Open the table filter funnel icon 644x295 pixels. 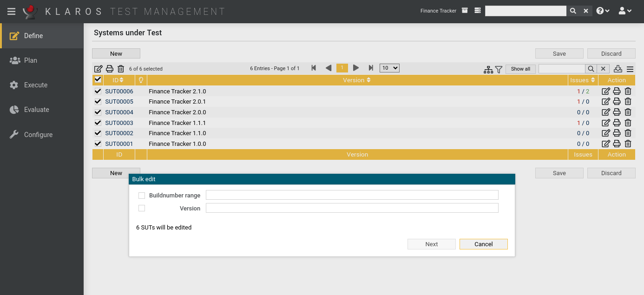[499, 69]
